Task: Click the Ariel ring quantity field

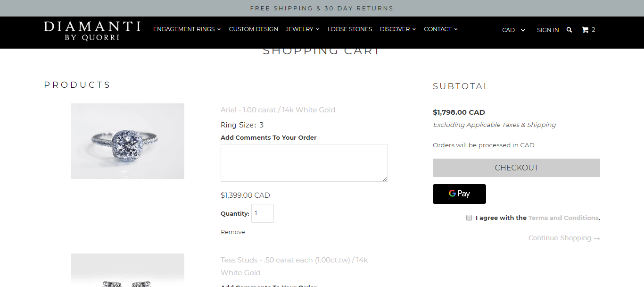Action: (262, 213)
